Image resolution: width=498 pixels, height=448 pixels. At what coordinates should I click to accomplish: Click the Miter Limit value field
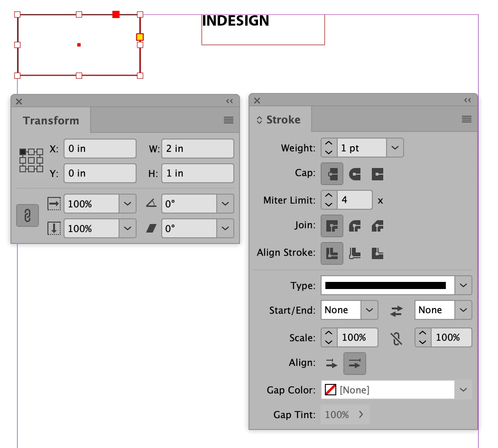[x=354, y=200]
